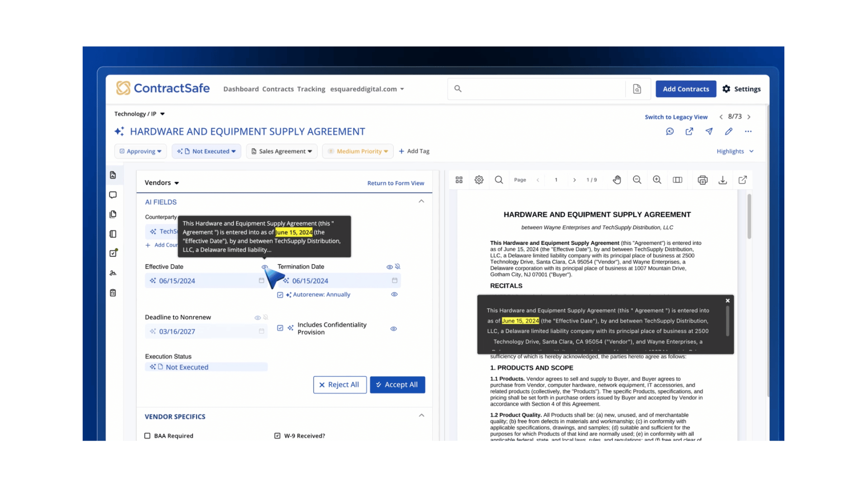Click Switch to Legacy View link
Image resolution: width=868 pixels, height=488 pixels.
676,117
